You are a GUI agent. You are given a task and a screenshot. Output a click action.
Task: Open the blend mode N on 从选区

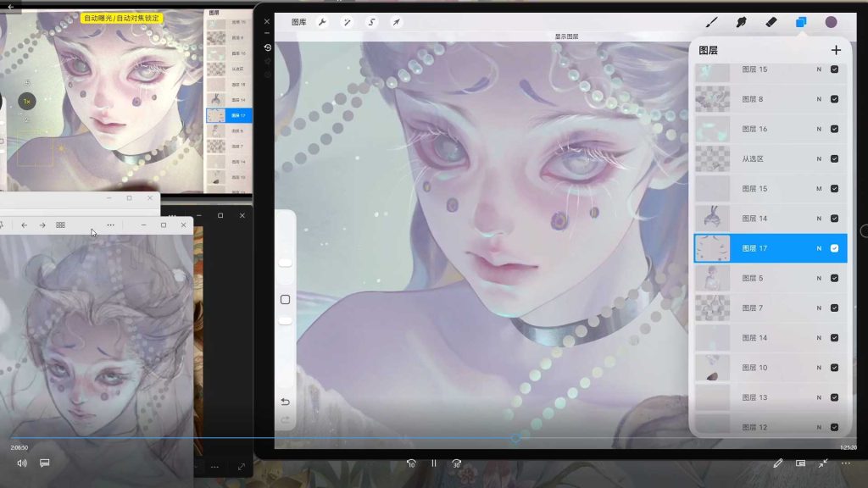click(819, 158)
